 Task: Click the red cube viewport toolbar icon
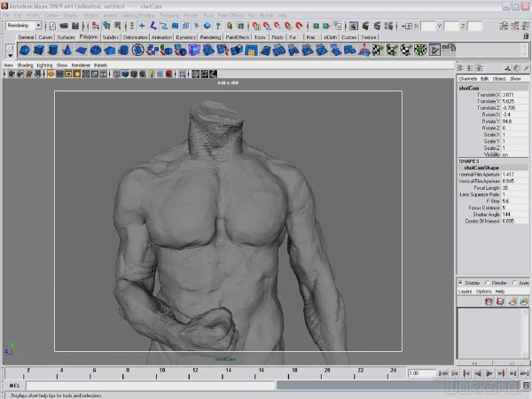coord(169,74)
